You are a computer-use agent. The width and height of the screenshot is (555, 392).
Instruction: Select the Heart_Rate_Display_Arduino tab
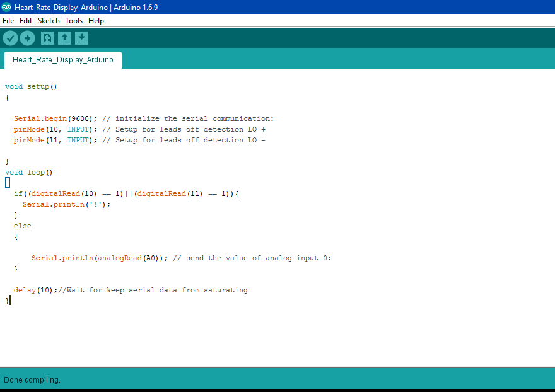(x=63, y=60)
